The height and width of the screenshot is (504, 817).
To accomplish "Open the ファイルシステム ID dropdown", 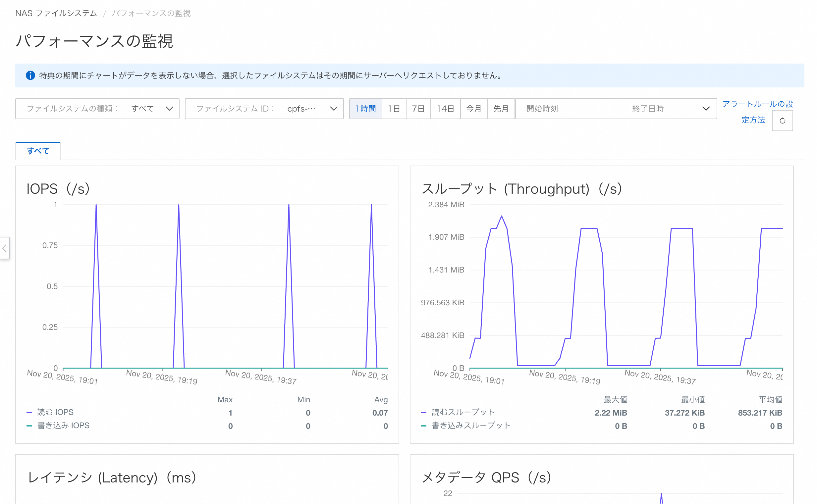I will pos(264,109).
